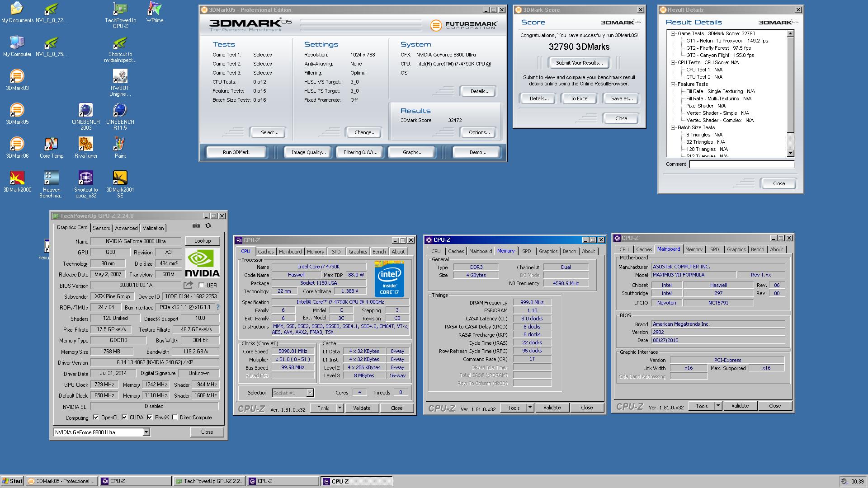
Task: Launch the 3DMark05 desktop shortcut
Action: click(17, 114)
